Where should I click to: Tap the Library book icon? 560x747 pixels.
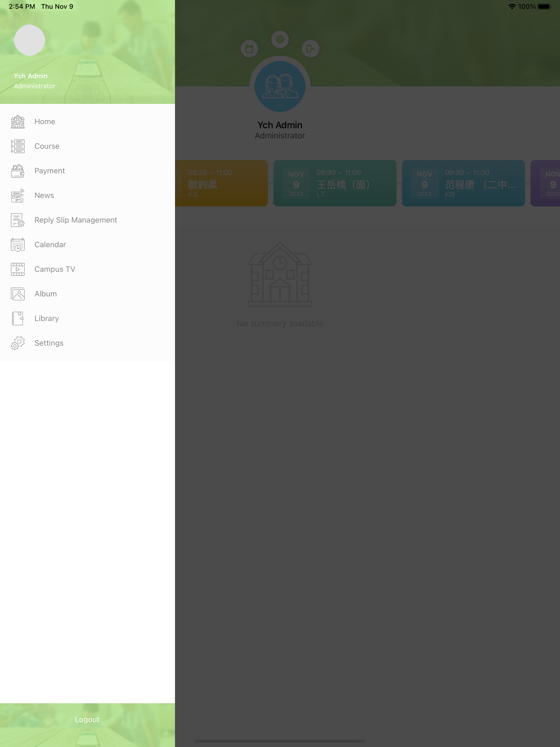(x=17, y=319)
